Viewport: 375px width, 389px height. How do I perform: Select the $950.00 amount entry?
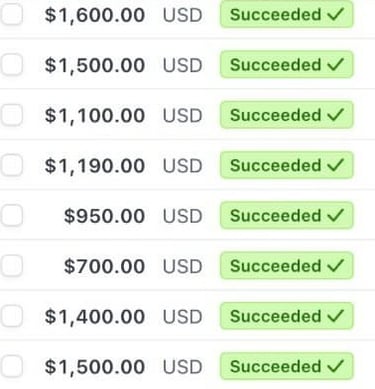click(x=104, y=216)
